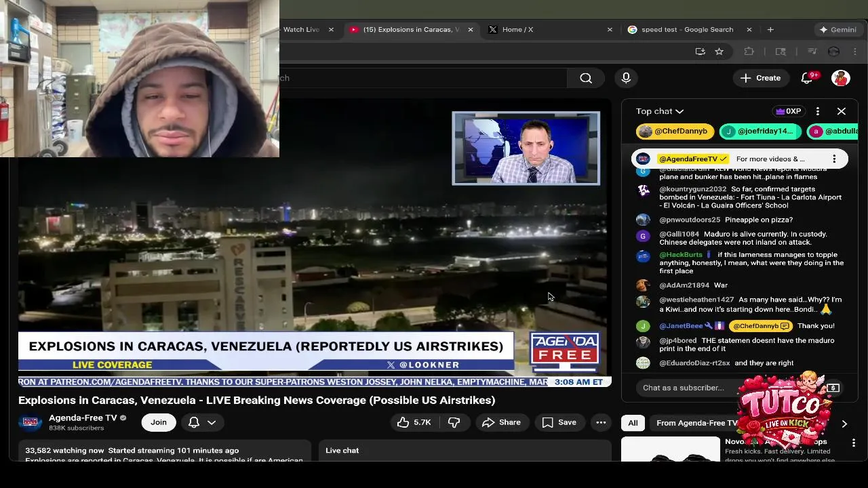
Task: Open live chat options three-dot menu
Action: click(818, 111)
